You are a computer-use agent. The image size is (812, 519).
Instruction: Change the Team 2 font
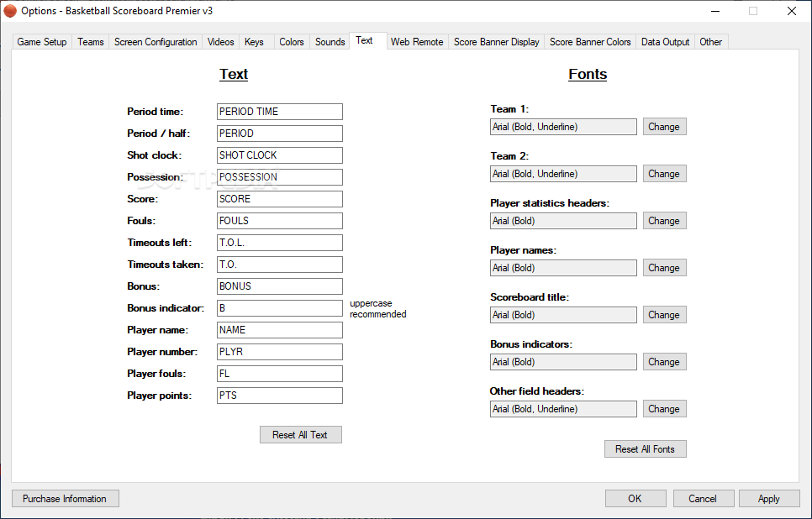pyautogui.click(x=664, y=174)
